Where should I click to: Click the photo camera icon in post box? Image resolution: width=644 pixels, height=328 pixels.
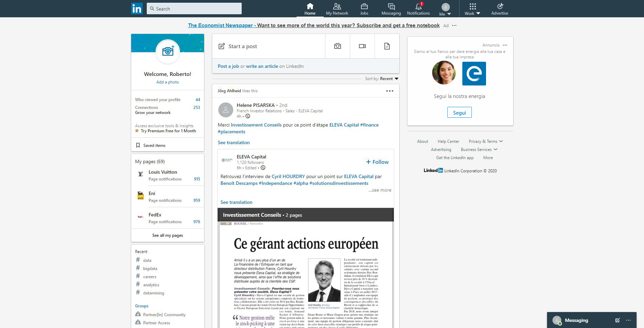[338, 46]
